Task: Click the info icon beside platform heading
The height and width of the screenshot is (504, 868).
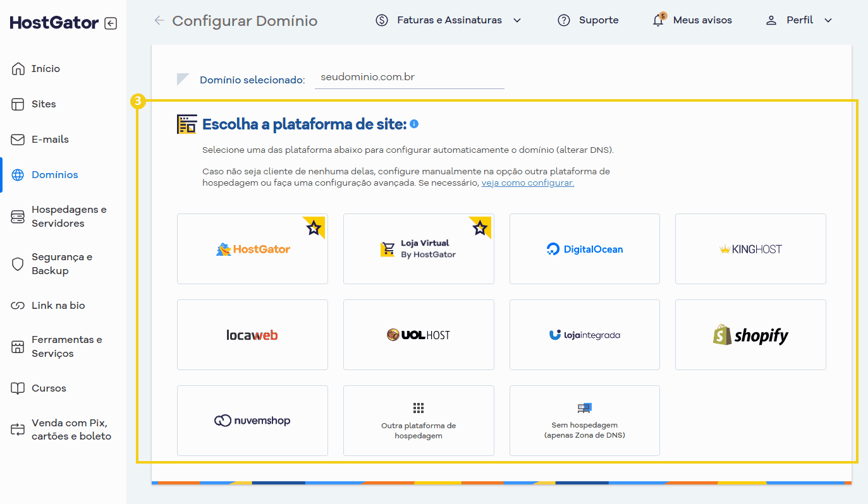Action: (x=414, y=124)
